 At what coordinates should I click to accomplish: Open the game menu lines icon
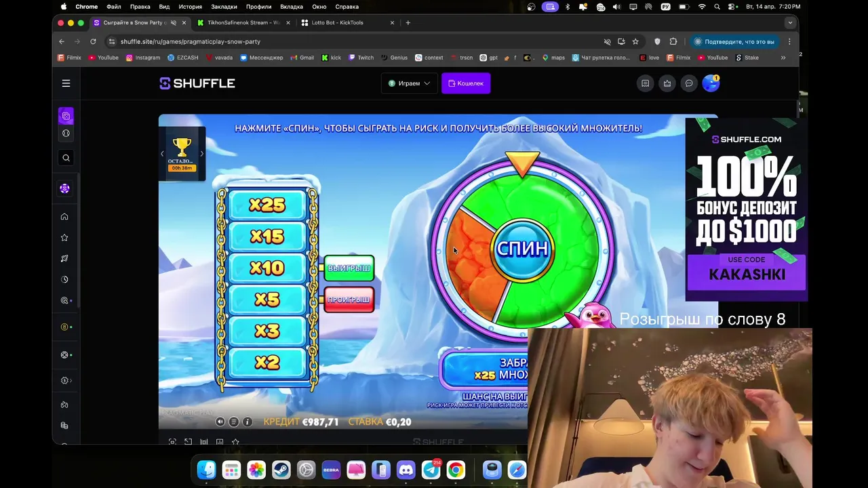[233, 422]
